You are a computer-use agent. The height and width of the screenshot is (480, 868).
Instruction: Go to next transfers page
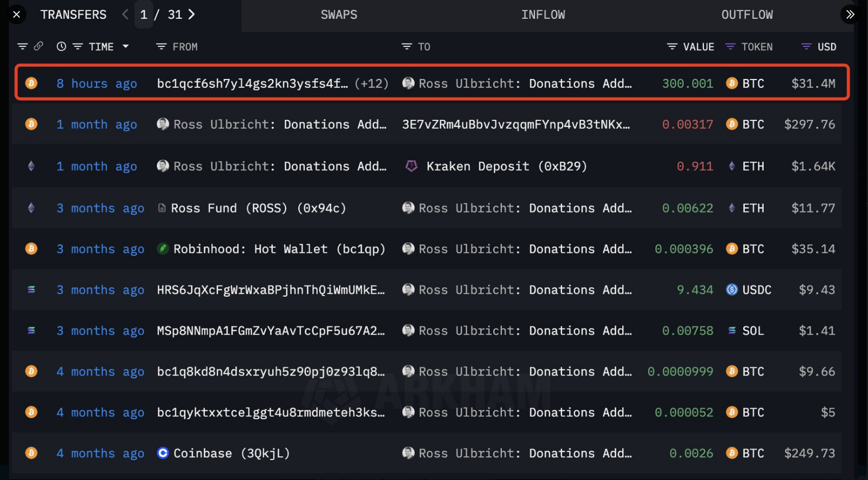(x=192, y=14)
